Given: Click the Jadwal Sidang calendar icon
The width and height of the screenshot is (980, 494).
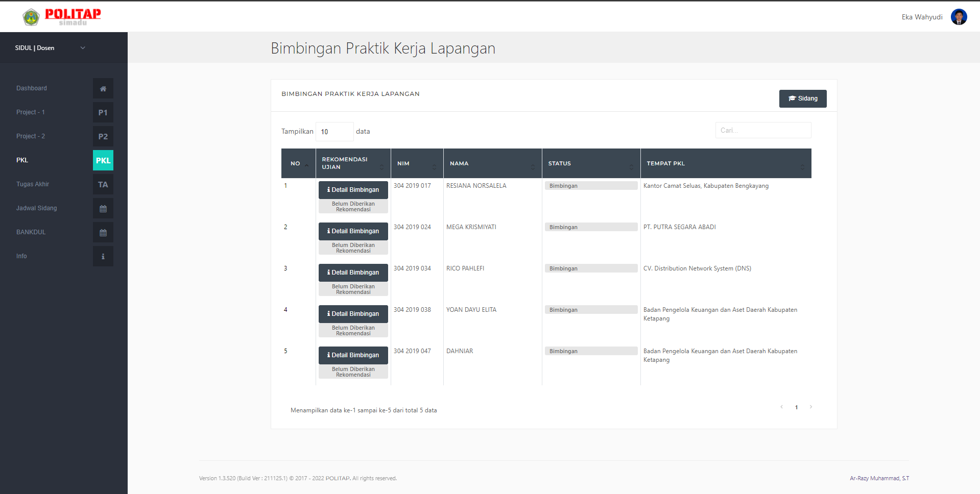Looking at the screenshot, I should 103,208.
